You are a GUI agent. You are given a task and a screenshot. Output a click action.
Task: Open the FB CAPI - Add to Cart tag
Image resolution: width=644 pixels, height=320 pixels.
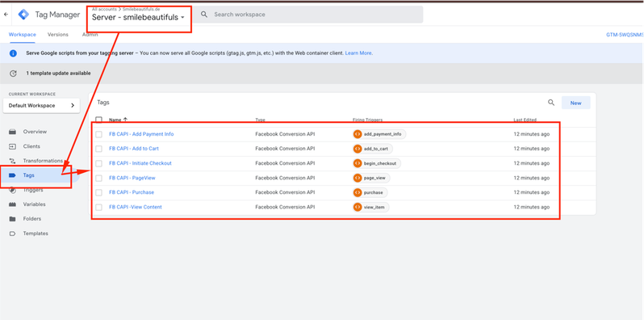click(134, 149)
